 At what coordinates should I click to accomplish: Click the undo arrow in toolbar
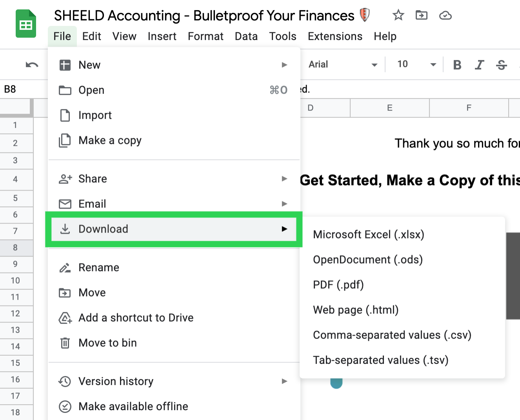32,65
